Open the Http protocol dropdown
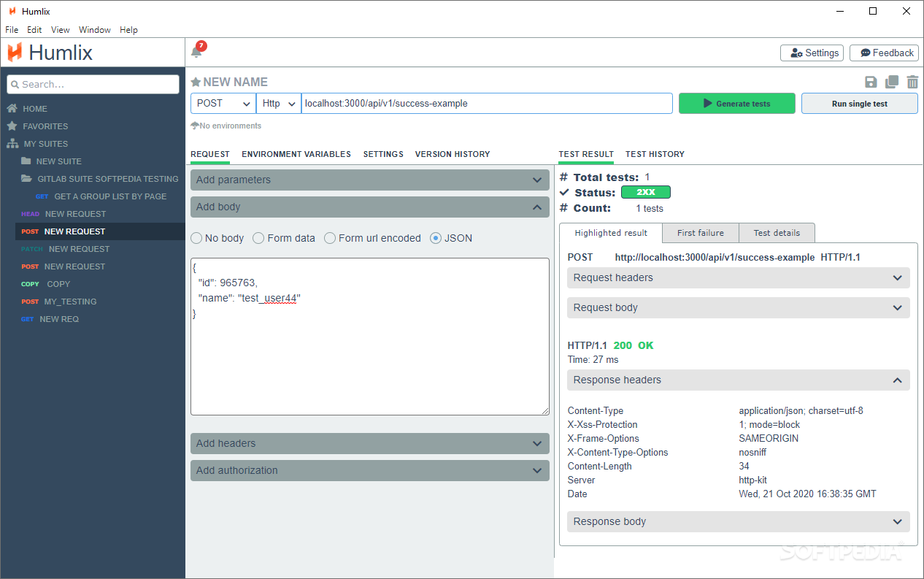This screenshot has height=579, width=924. coord(279,104)
